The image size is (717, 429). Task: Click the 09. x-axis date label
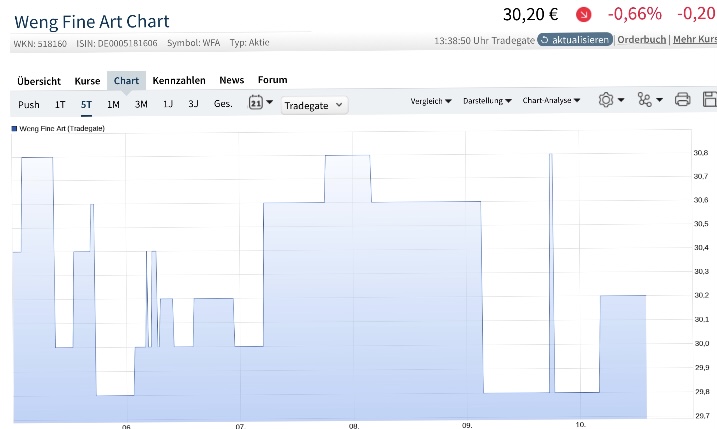tap(467, 425)
